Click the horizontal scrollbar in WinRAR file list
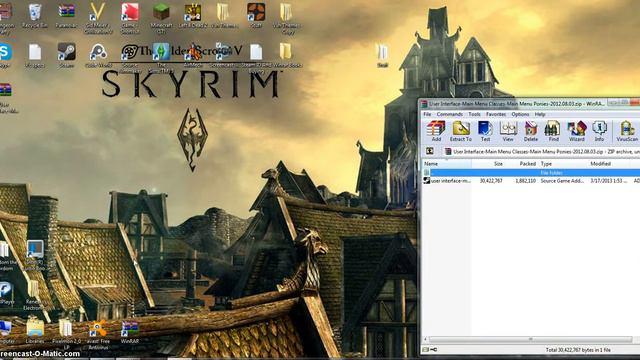Viewport: 640px width, 360px height. coord(530,339)
